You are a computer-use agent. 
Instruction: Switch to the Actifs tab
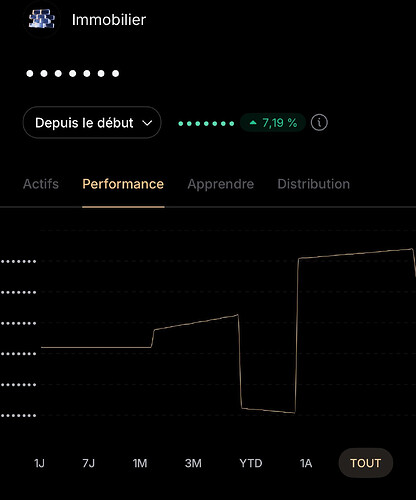point(41,184)
